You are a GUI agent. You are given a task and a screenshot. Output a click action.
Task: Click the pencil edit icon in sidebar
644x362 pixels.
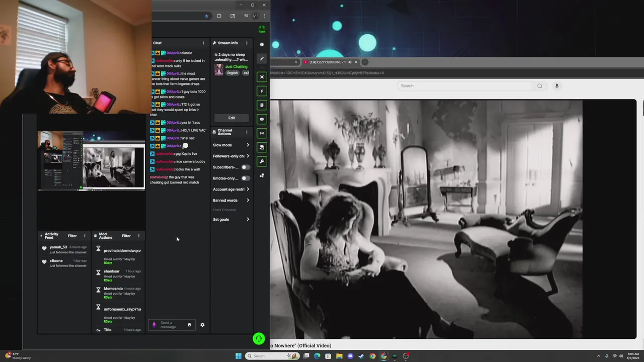click(262, 59)
